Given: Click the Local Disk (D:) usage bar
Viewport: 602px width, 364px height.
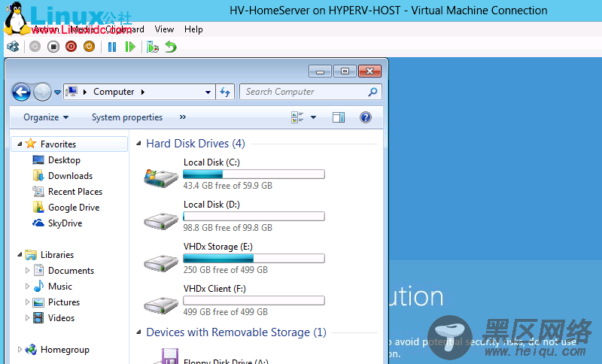Looking at the screenshot, I should (x=254, y=217).
